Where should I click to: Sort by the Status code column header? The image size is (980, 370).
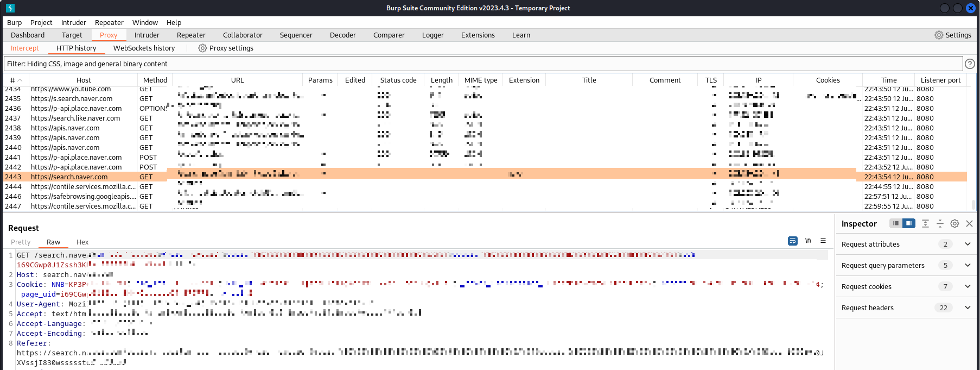pos(398,80)
